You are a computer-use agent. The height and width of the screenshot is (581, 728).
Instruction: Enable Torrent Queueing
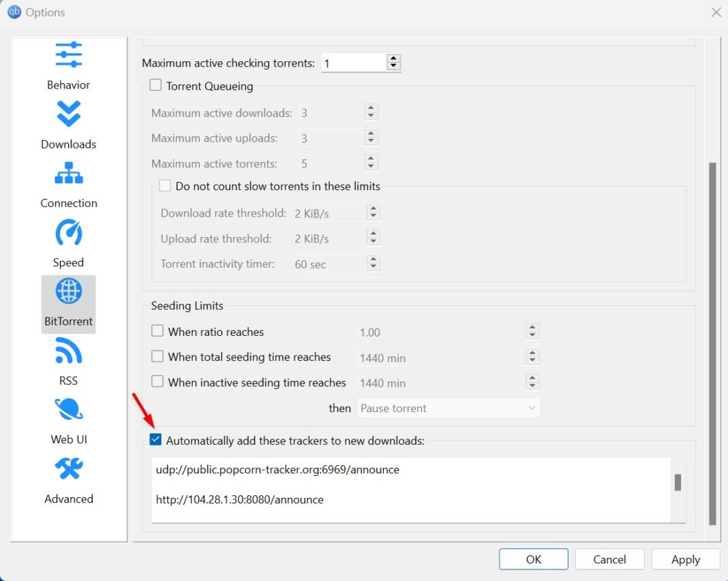[155, 85]
